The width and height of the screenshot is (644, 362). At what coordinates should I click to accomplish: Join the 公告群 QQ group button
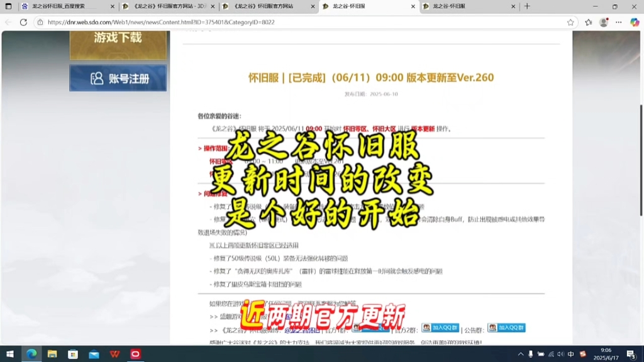click(x=506, y=327)
